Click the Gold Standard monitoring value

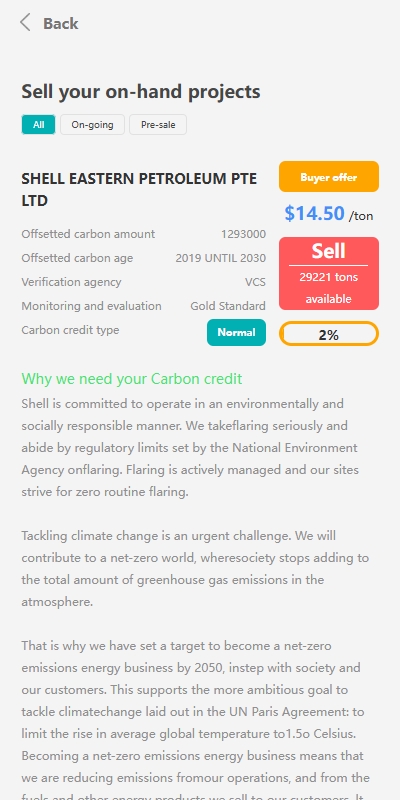pos(228,306)
